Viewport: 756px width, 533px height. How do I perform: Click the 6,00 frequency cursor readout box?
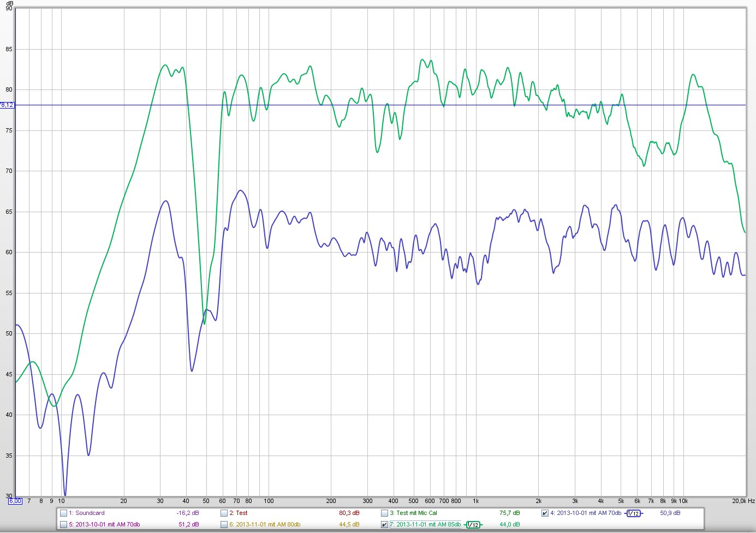pyautogui.click(x=15, y=501)
